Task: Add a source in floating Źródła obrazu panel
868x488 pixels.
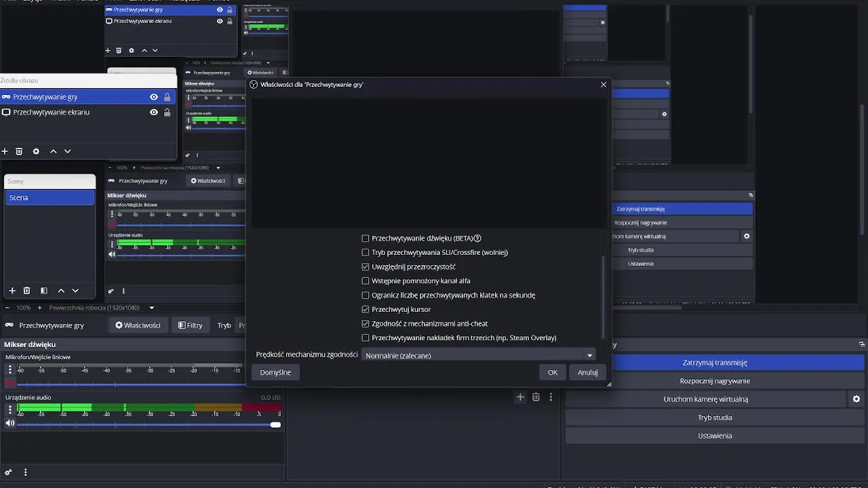Action: [4, 151]
